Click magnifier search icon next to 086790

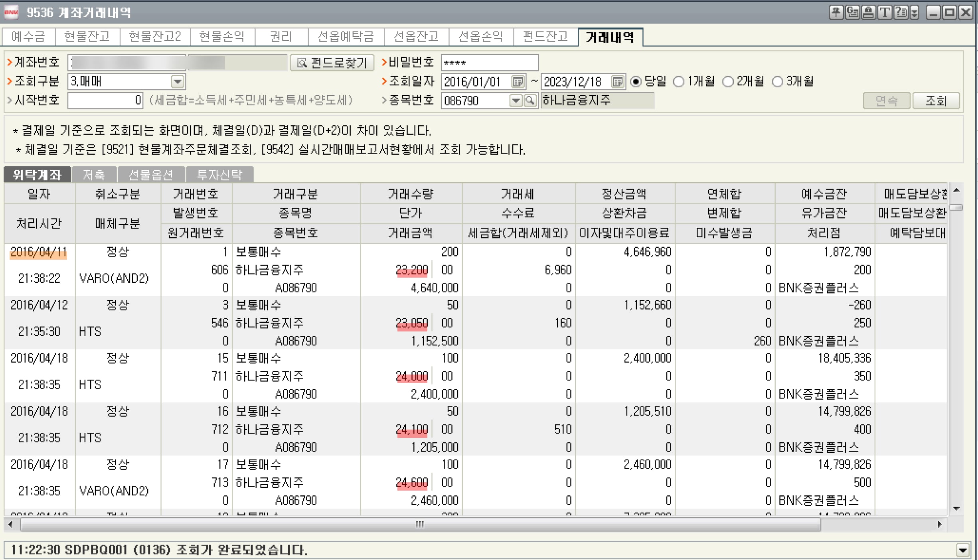[x=530, y=101]
